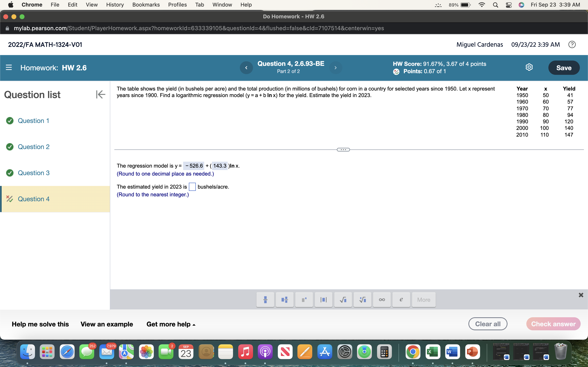Insert an absolute value template
588x367 pixels.
coord(323,300)
